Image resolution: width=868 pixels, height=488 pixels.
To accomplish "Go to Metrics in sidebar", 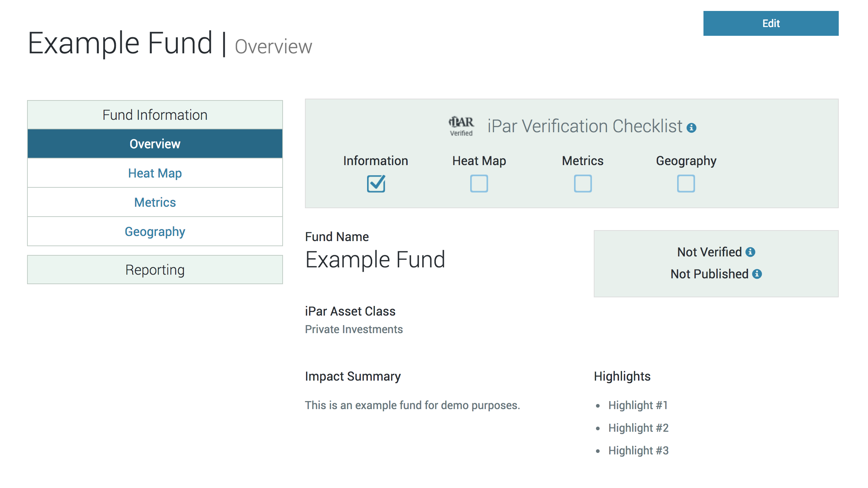I will pyautogui.click(x=155, y=202).
